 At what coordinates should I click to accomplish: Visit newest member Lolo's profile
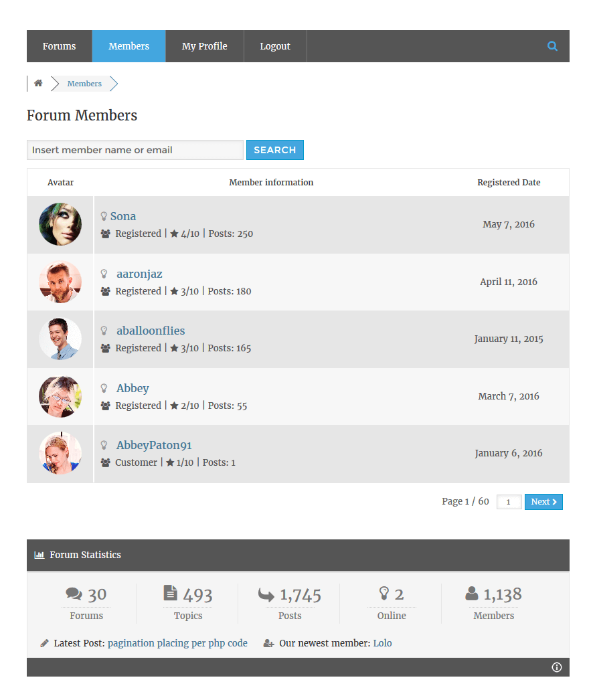coord(382,643)
